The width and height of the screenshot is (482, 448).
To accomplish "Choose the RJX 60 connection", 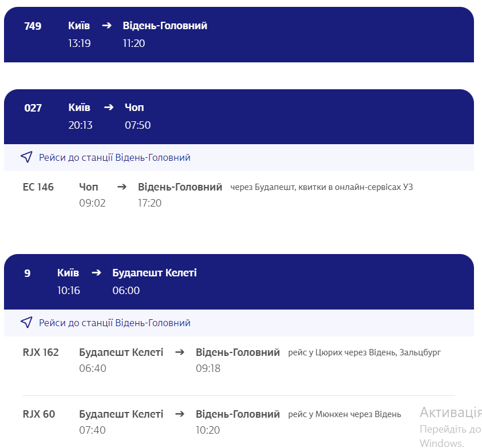I will (x=39, y=414).
